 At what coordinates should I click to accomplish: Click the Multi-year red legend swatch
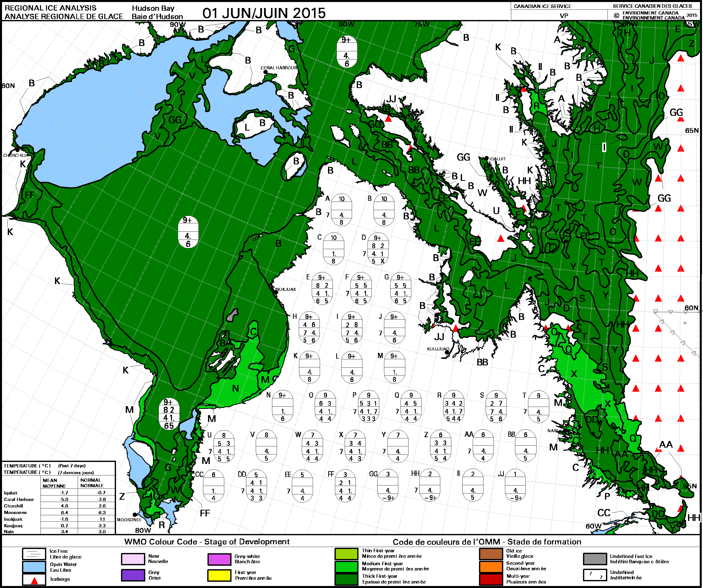pyautogui.click(x=491, y=580)
